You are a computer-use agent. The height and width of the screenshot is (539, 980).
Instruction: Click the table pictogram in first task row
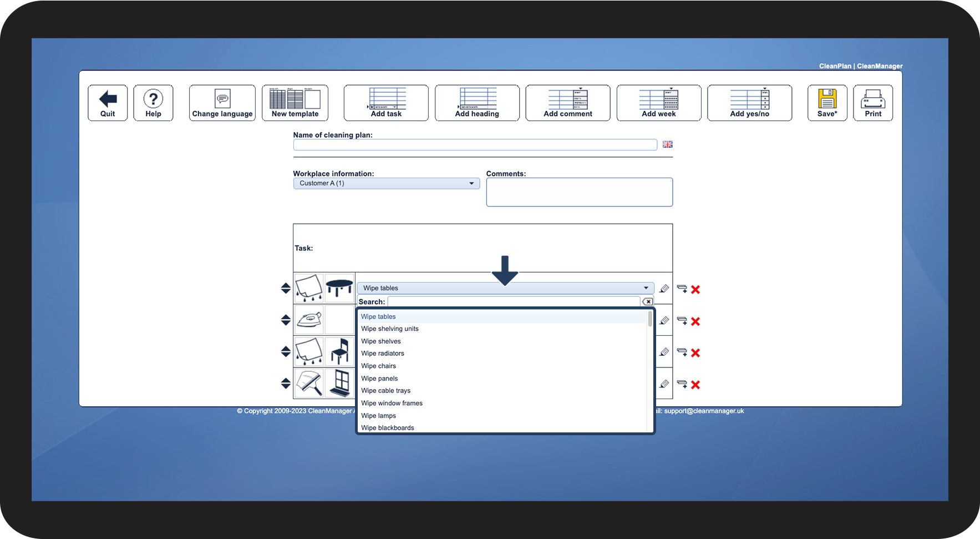(x=339, y=288)
